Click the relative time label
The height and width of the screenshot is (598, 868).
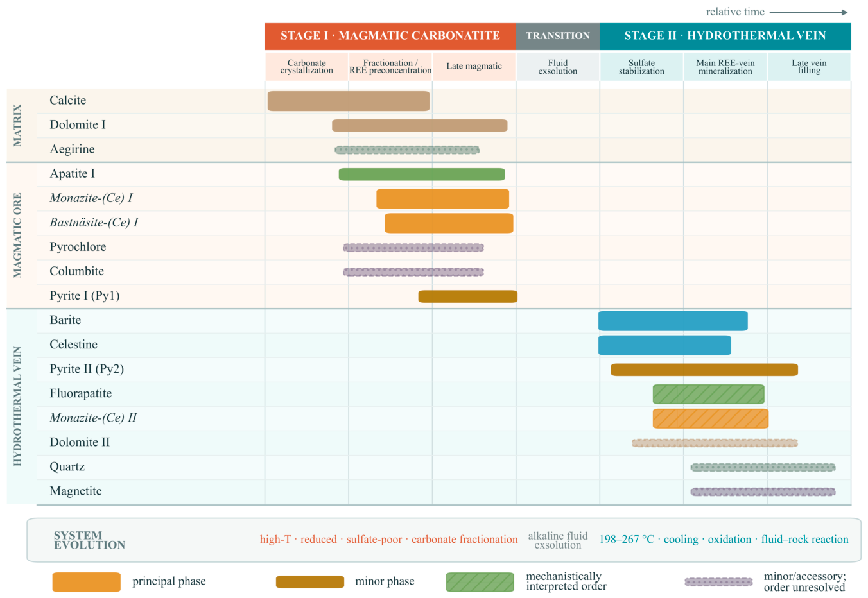click(735, 12)
